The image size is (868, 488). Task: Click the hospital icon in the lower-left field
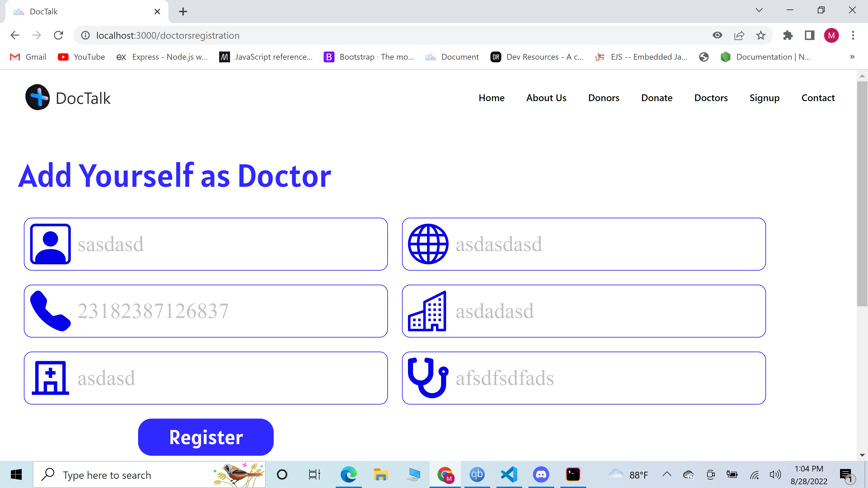50,377
